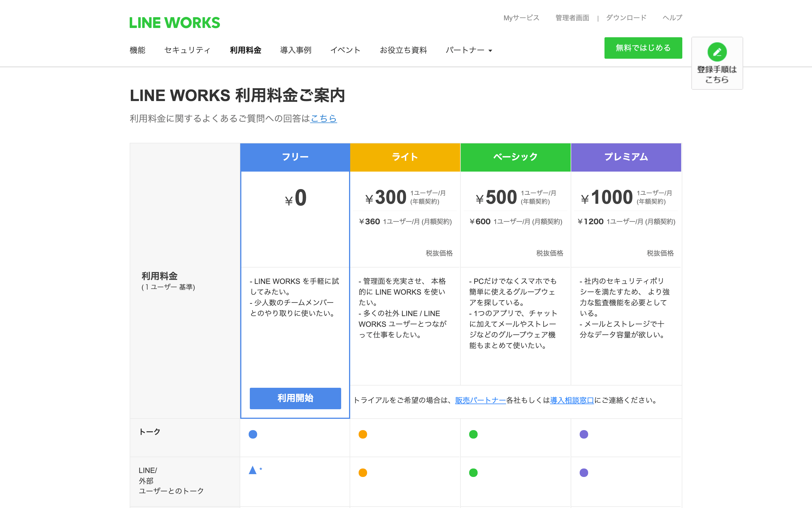Expand the パートナー dropdown menu

coord(469,51)
